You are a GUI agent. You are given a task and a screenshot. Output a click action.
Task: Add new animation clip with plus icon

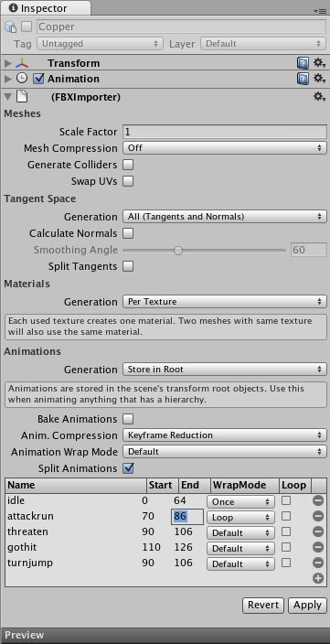tap(318, 578)
